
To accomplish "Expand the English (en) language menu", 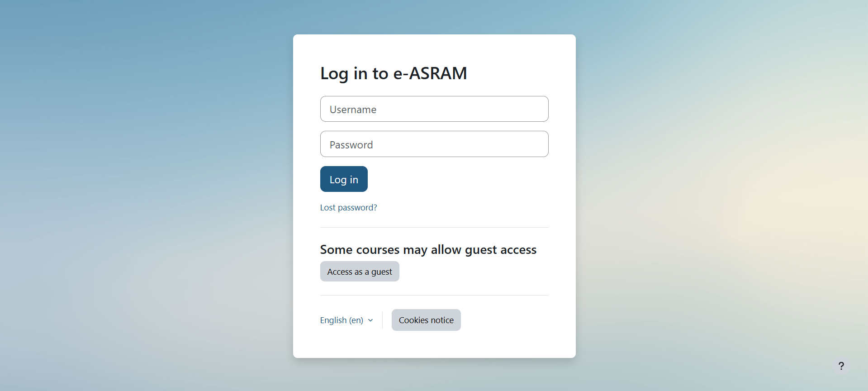I will click(x=346, y=320).
